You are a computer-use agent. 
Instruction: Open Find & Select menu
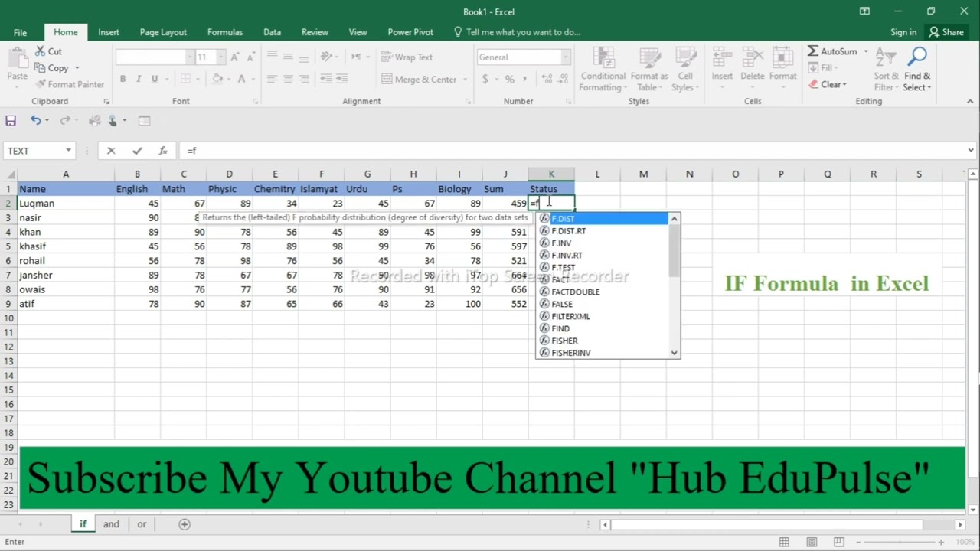(917, 69)
